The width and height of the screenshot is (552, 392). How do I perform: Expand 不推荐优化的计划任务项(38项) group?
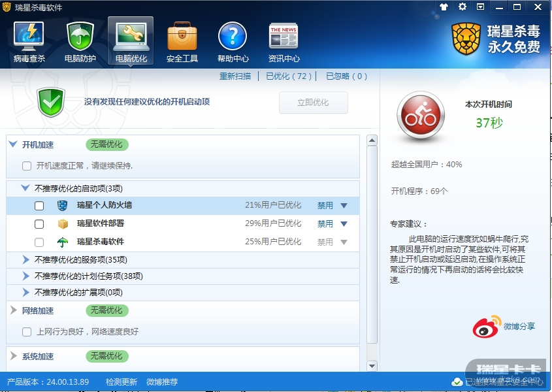[25, 276]
